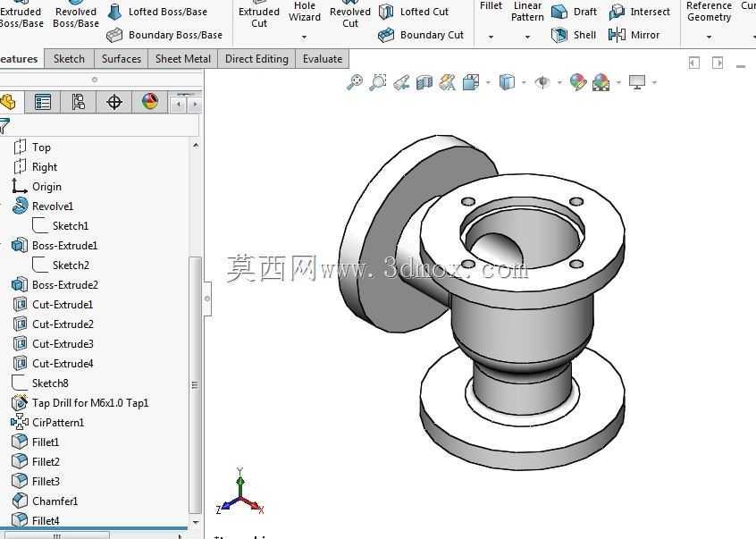Toggle Hide/Show Items eye icon
Image resolution: width=756 pixels, height=539 pixels.
coord(542,82)
